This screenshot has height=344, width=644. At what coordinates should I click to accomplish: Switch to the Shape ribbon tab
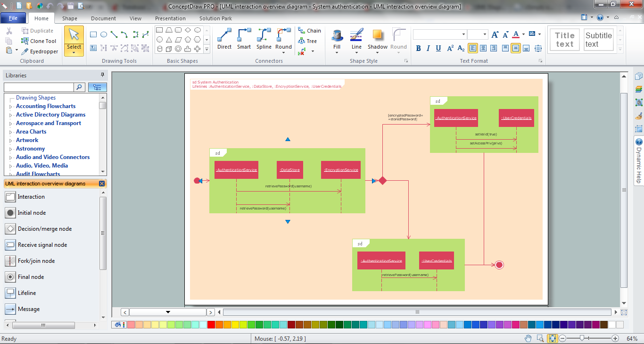[70, 18]
